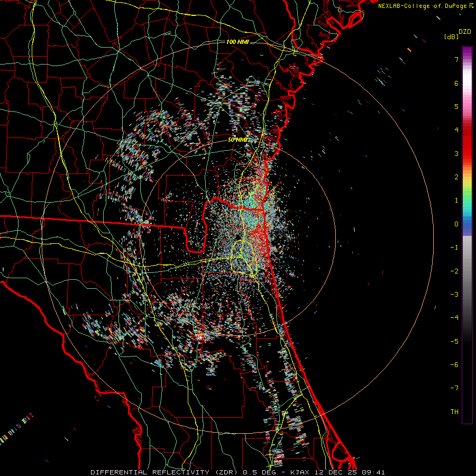Click the 50 NMI range ring label
The width and height of the screenshot is (476, 476).
(x=237, y=140)
